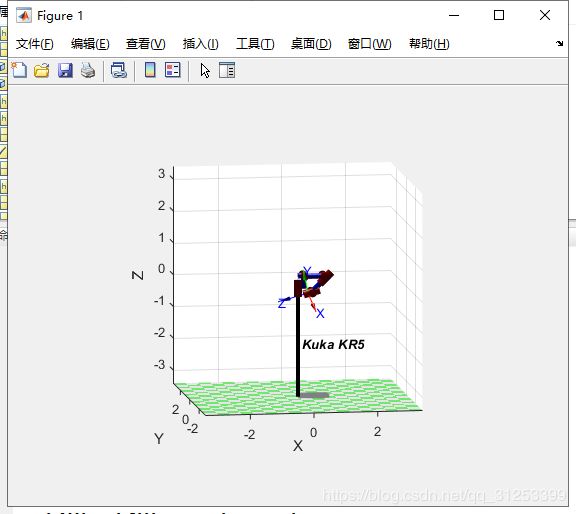Screen dimensions: 576x514
Task: Click the Z-axis tick label -3
Action: click(x=159, y=365)
